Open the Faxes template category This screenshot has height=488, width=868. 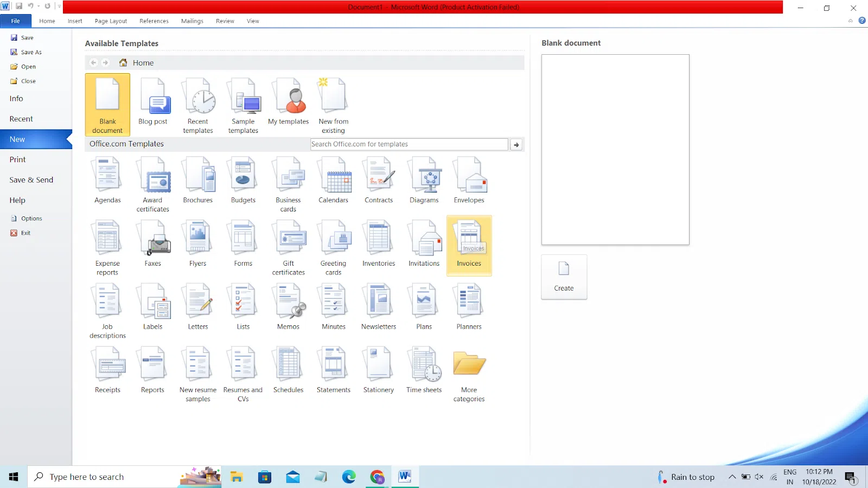coord(153,243)
